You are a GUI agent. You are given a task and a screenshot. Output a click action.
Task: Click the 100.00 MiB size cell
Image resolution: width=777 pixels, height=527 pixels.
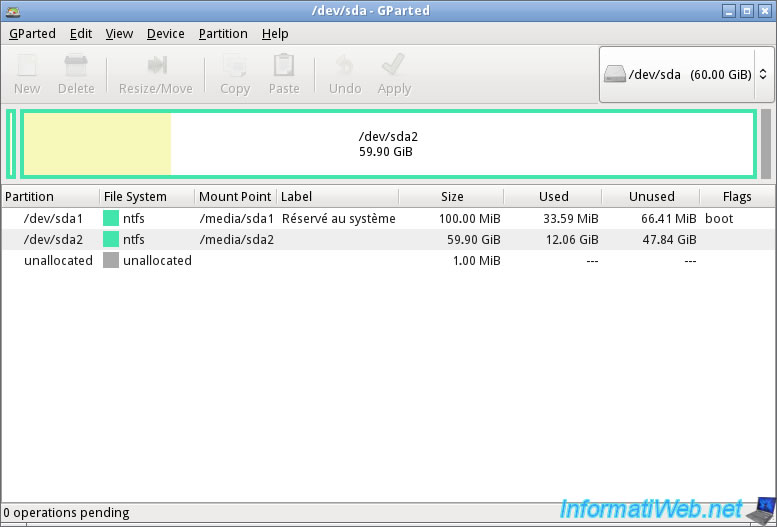[470, 219]
